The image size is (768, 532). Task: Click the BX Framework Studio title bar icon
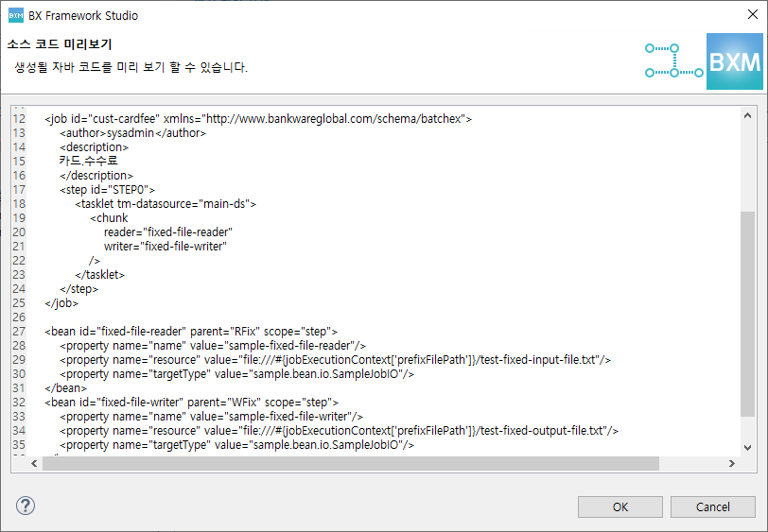pos(15,15)
